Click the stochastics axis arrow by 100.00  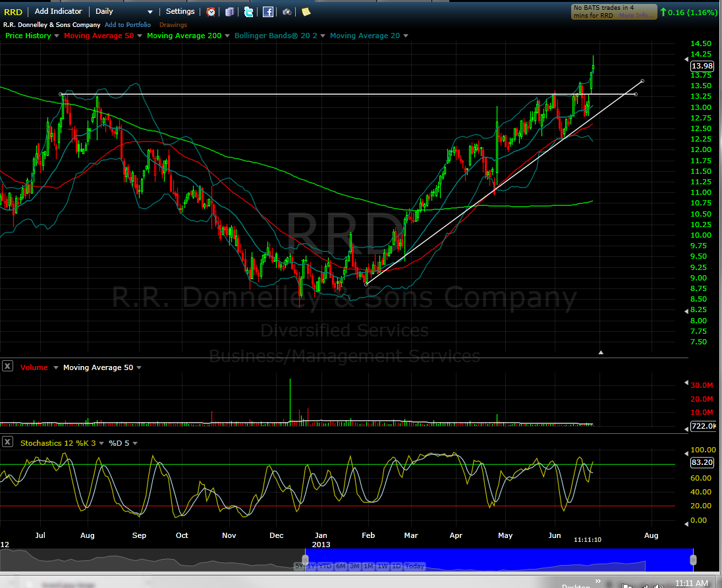click(x=686, y=453)
